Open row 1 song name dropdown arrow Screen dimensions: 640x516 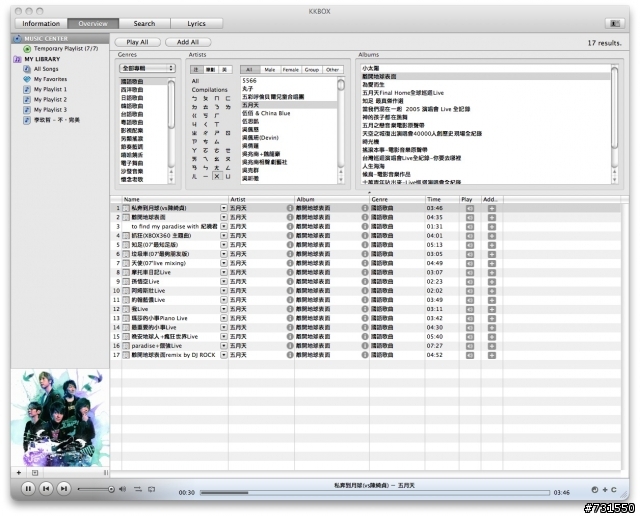click(224, 208)
